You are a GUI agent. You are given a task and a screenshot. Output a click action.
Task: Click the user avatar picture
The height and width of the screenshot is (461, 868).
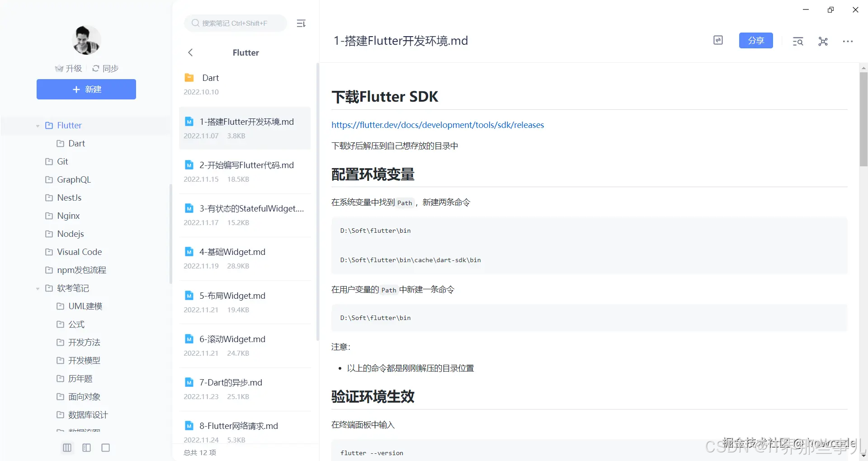[86, 40]
